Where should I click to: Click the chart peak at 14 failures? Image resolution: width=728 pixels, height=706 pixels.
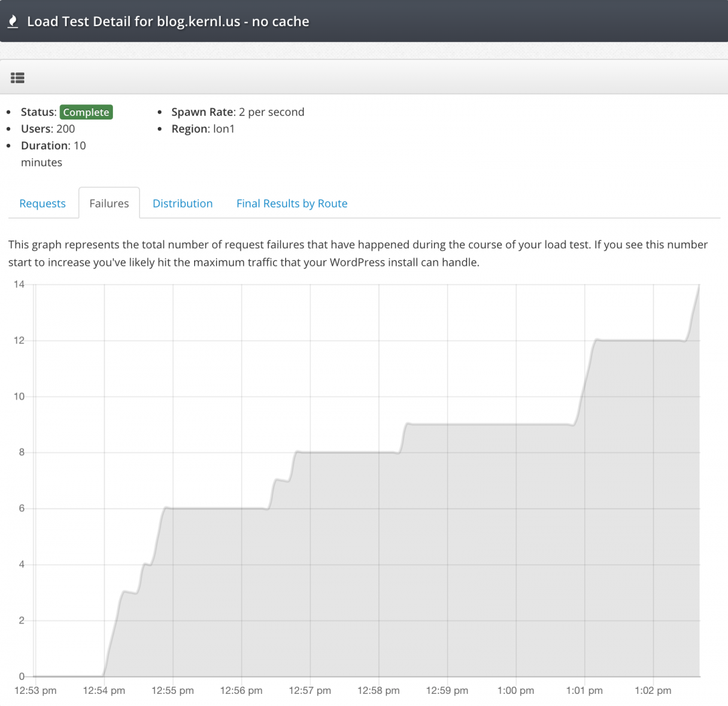coord(699,285)
